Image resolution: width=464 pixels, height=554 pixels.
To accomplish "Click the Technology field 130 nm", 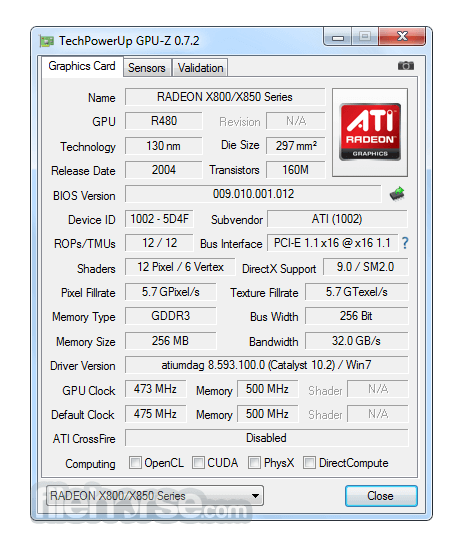I will [164, 146].
